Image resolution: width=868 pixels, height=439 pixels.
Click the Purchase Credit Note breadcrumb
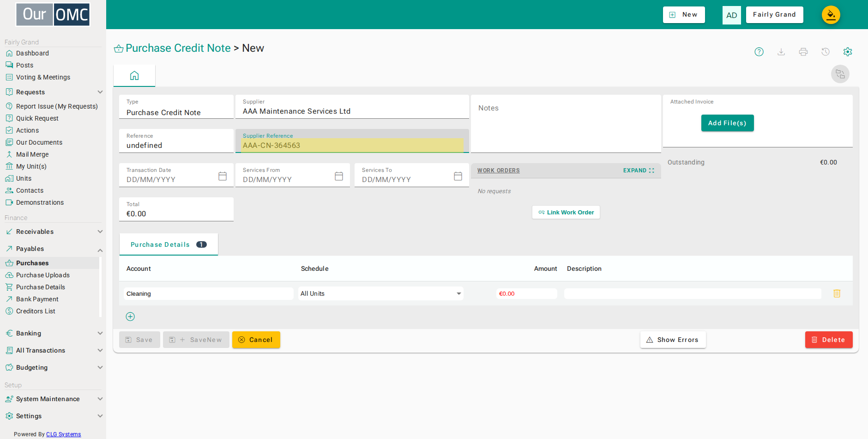pyautogui.click(x=178, y=48)
